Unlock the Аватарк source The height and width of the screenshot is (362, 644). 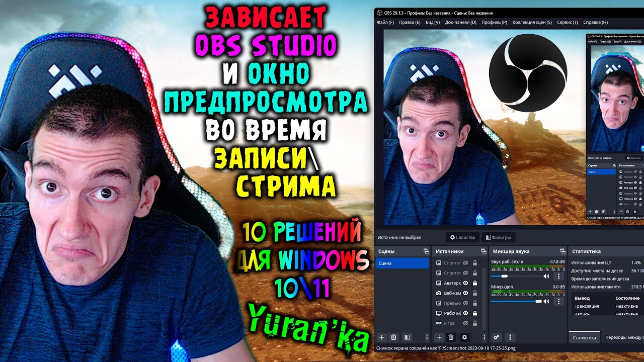[474, 283]
